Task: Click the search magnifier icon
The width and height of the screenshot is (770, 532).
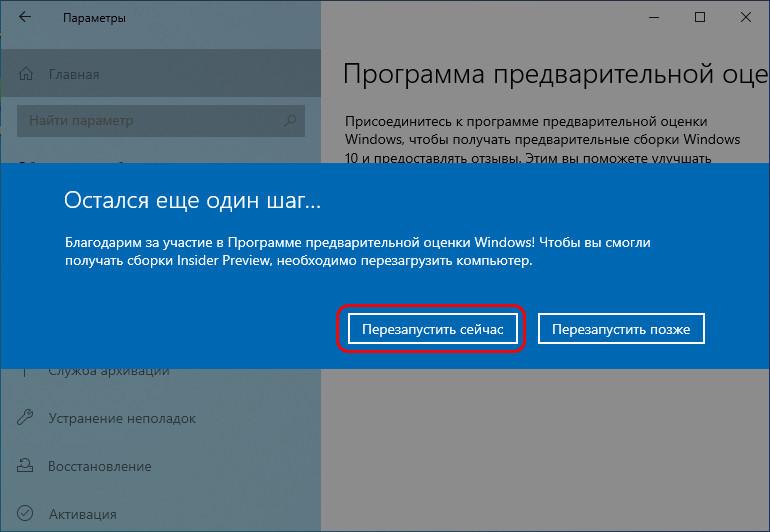Action: tap(290, 120)
